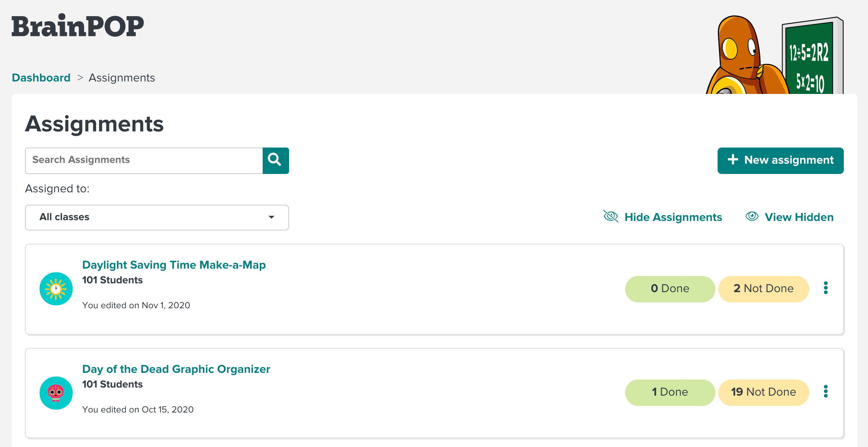
Task: Click the Day of the Dead Graphic Organizer icon
Action: pos(55,392)
